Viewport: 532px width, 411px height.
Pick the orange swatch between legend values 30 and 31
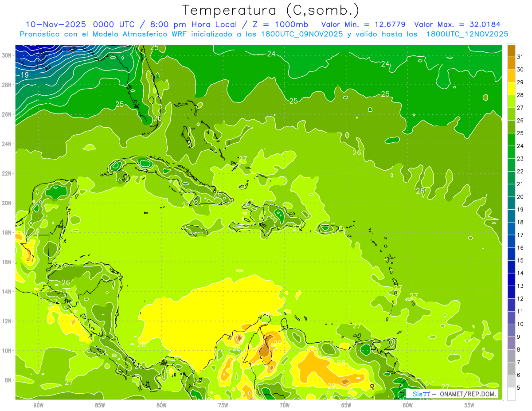point(511,63)
